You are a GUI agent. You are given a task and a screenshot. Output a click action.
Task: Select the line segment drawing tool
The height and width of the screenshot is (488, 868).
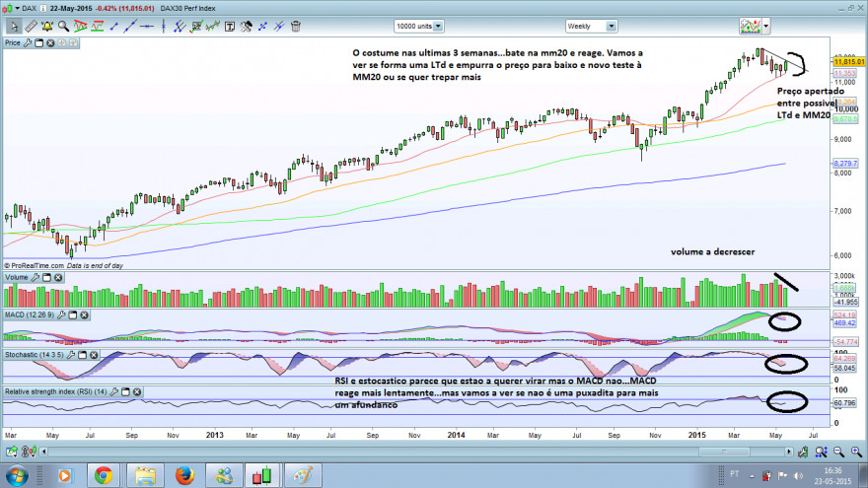coord(114,26)
